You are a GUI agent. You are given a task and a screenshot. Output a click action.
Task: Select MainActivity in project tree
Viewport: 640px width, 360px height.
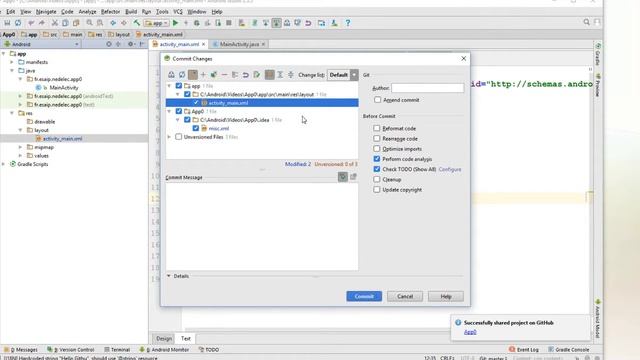[x=64, y=87]
